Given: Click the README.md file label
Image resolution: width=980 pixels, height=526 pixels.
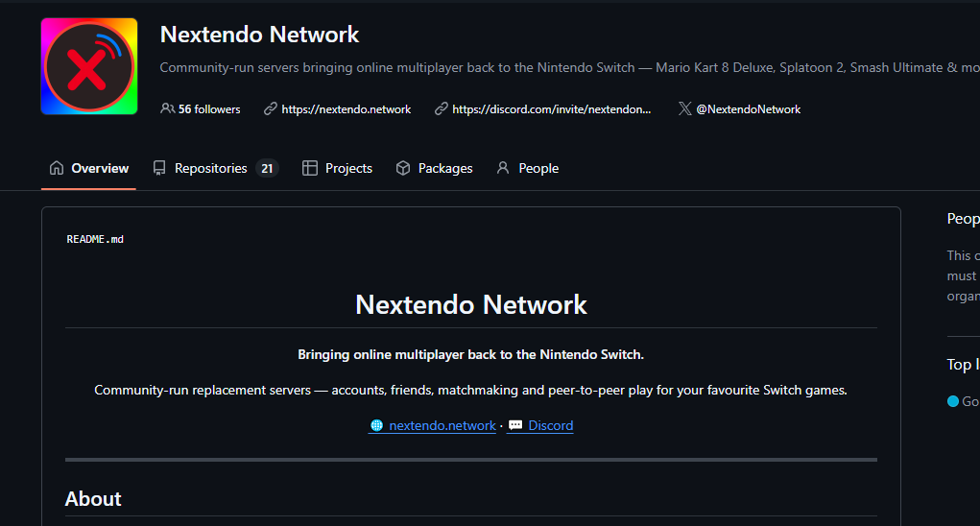Looking at the screenshot, I should (x=95, y=239).
